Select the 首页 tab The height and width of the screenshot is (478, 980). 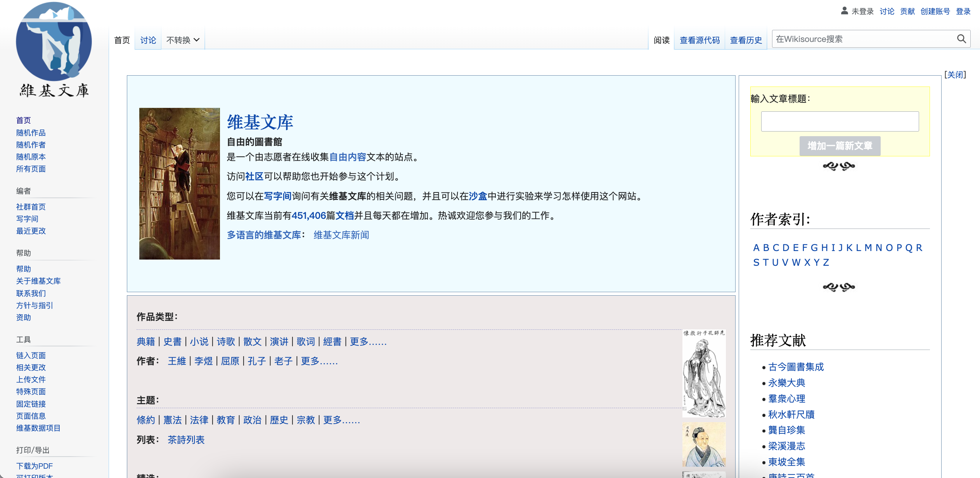click(x=122, y=40)
